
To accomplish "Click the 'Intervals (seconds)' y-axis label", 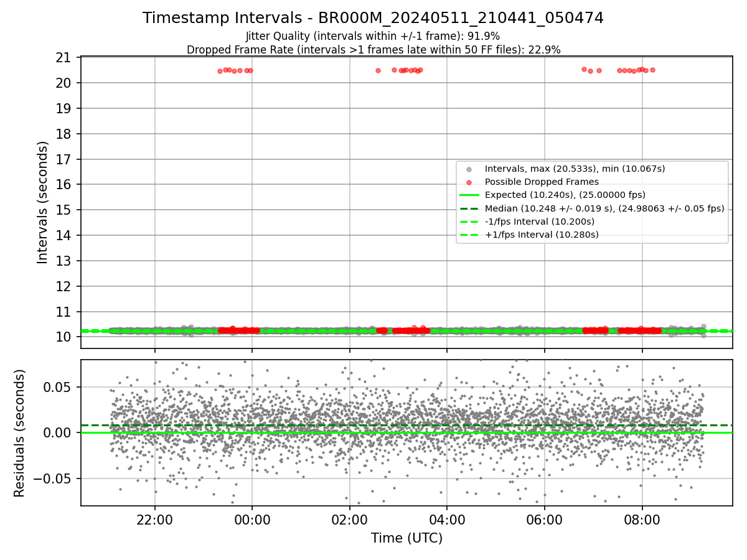I will tap(43, 202).
